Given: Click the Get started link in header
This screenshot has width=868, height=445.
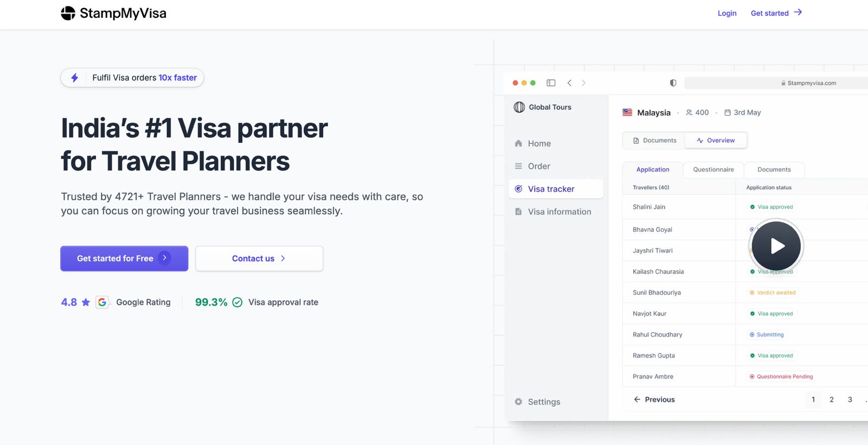Looking at the screenshot, I should [x=776, y=13].
